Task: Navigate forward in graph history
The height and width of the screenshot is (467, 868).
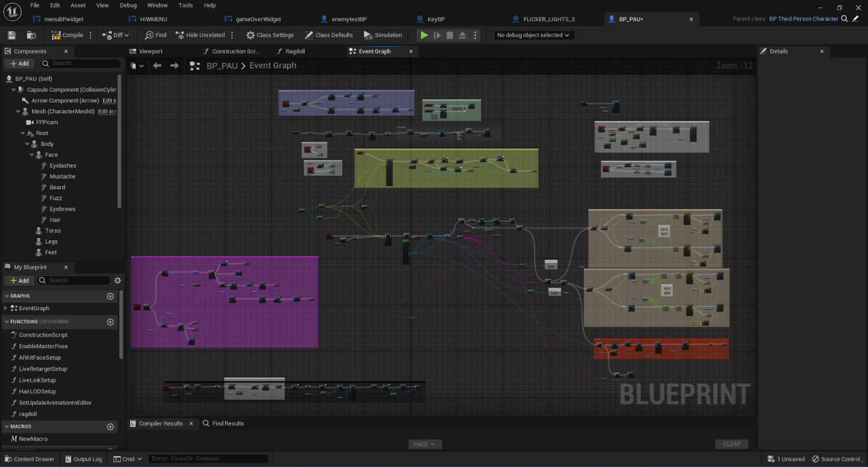Action: [x=175, y=66]
